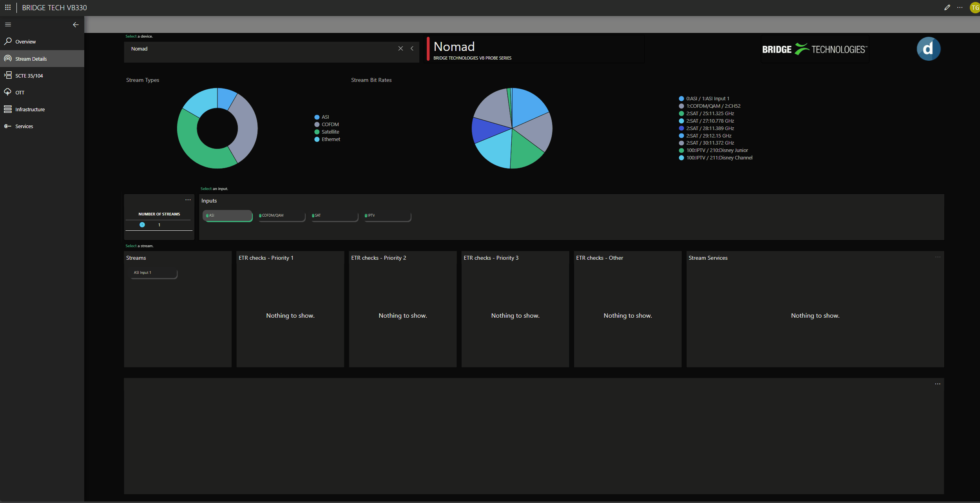This screenshot has height=503, width=980.
Task: Click the Number of Streams blue dot
Action: [142, 225]
